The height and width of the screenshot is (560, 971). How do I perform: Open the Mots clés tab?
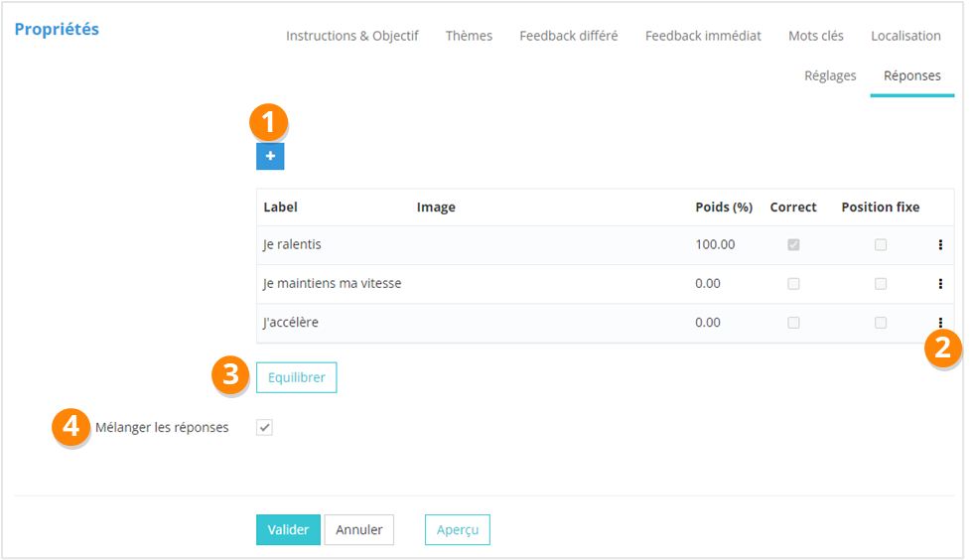pyautogui.click(x=816, y=36)
